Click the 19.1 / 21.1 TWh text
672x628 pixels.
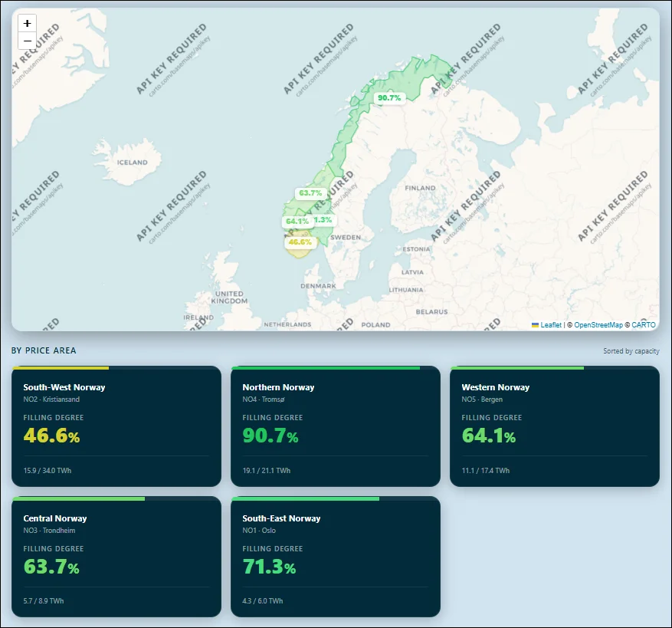tap(266, 471)
